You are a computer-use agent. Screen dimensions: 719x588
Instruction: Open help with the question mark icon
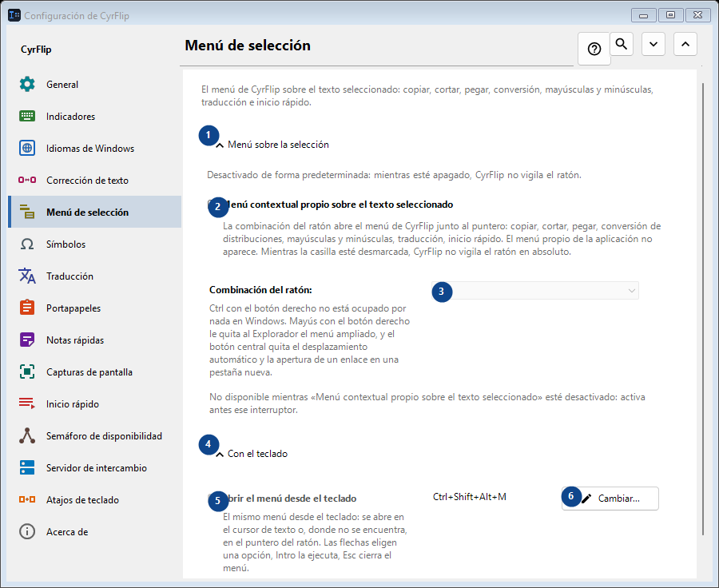pos(594,49)
